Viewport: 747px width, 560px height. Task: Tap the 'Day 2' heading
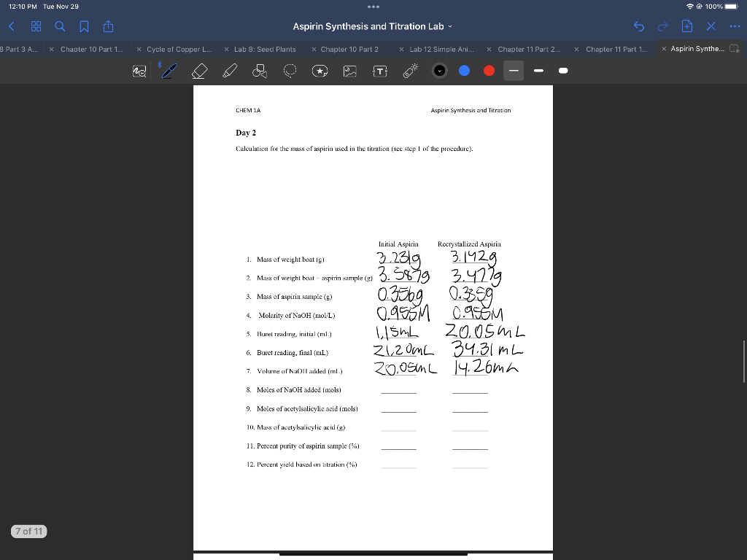click(x=246, y=133)
